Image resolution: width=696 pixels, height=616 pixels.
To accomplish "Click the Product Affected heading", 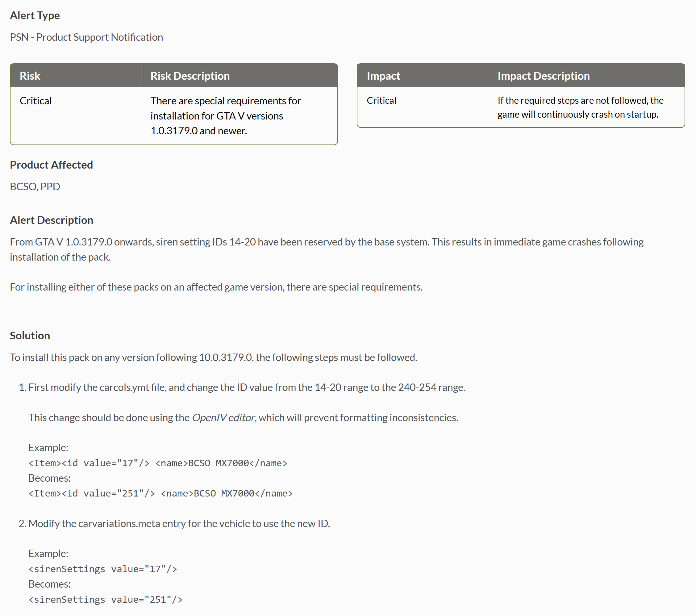I will pos(52,165).
